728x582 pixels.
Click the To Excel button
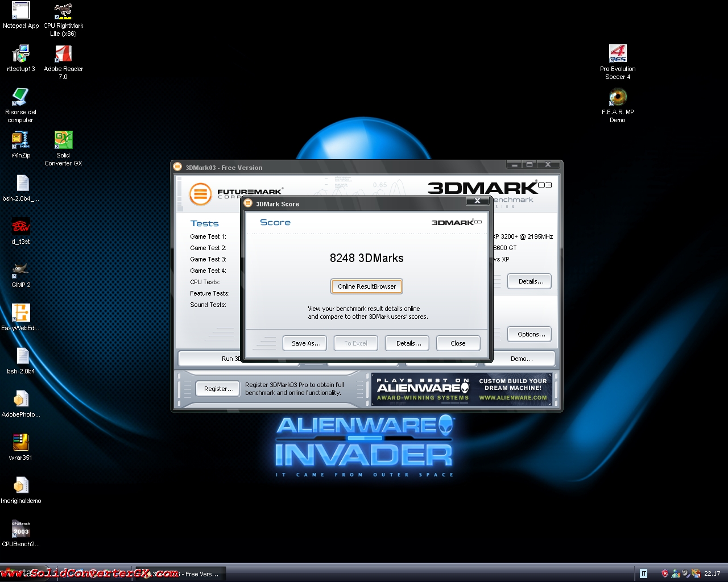(x=355, y=343)
